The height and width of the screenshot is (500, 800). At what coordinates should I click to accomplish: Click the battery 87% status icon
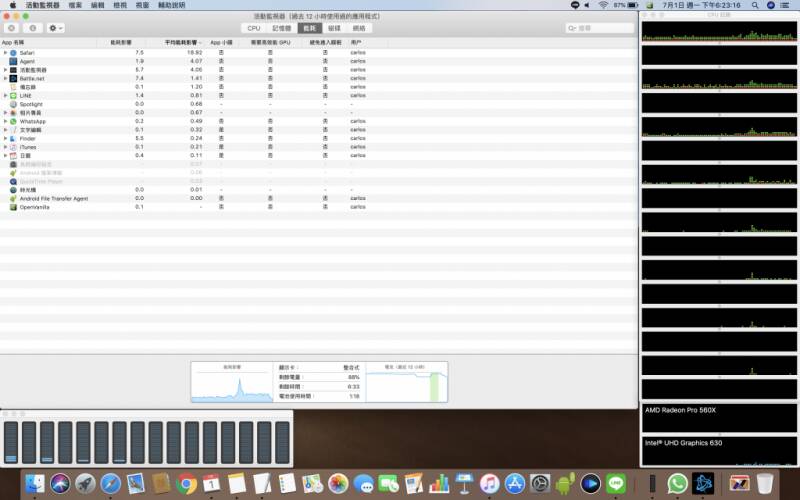(x=626, y=5)
